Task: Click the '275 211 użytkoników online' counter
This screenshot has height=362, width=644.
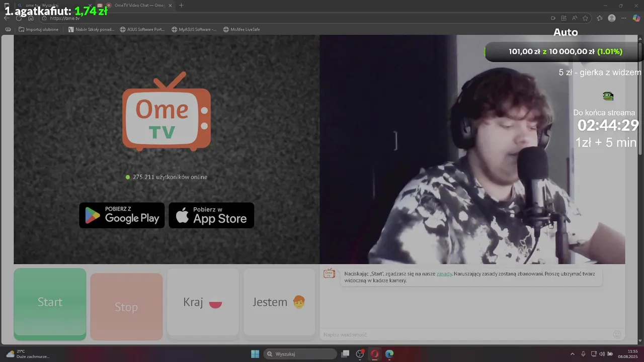Action: click(x=167, y=177)
